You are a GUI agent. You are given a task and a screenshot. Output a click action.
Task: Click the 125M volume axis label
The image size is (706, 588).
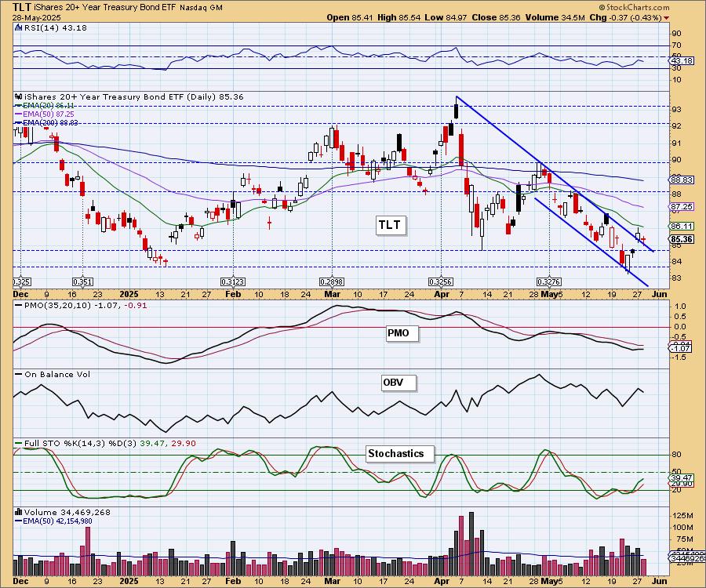point(683,516)
